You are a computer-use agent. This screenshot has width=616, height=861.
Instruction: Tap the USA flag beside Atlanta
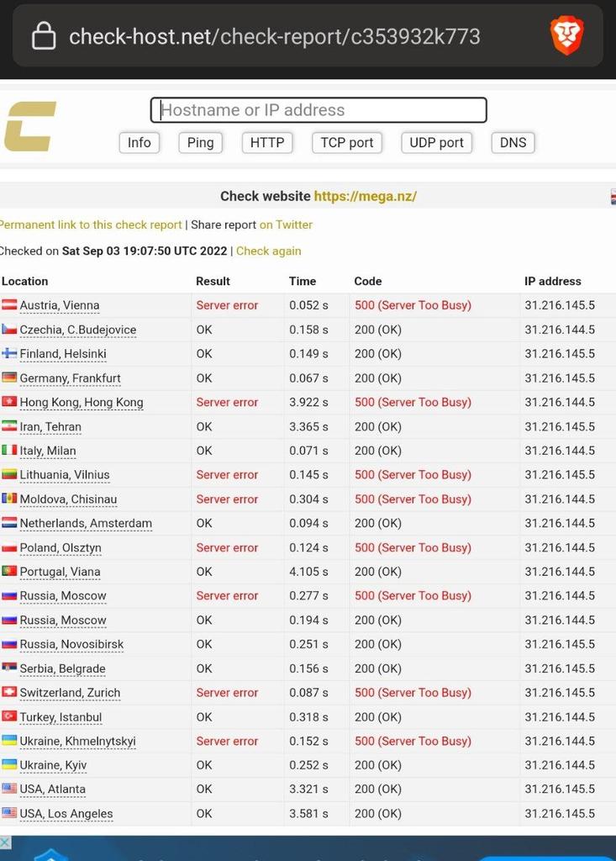(9, 788)
